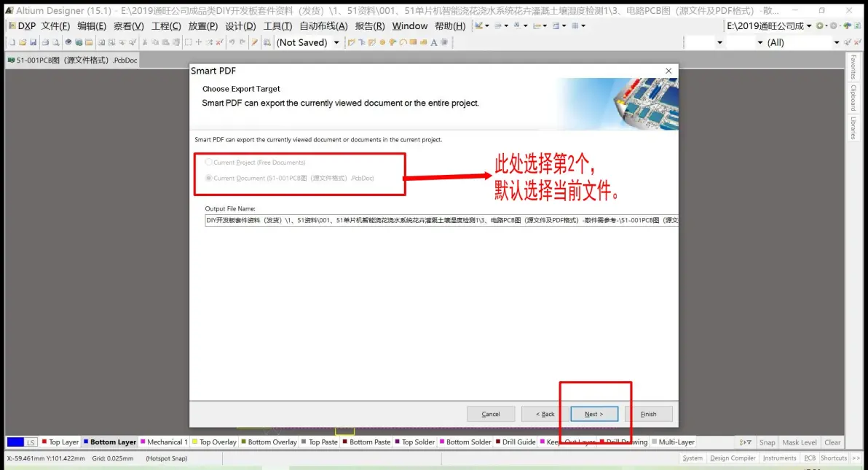This screenshot has width=868, height=470.
Task: Open the (All) filter dropdown
Action: [x=837, y=42]
